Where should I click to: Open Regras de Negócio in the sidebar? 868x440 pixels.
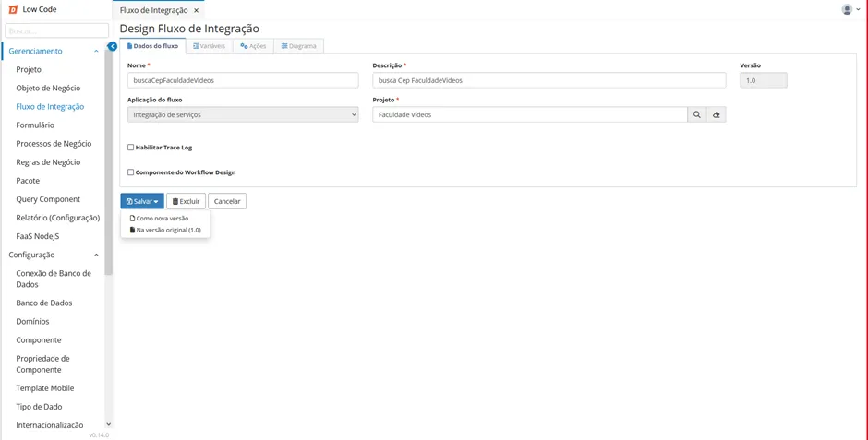tap(48, 162)
